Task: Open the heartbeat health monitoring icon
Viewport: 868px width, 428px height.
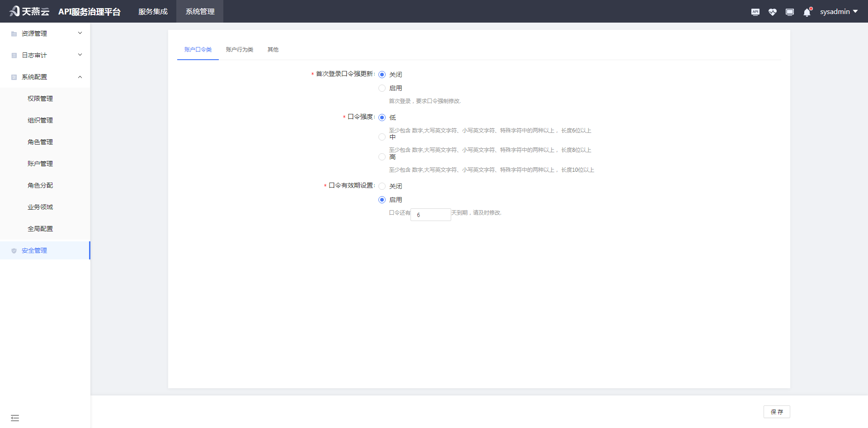Action: 772,12
